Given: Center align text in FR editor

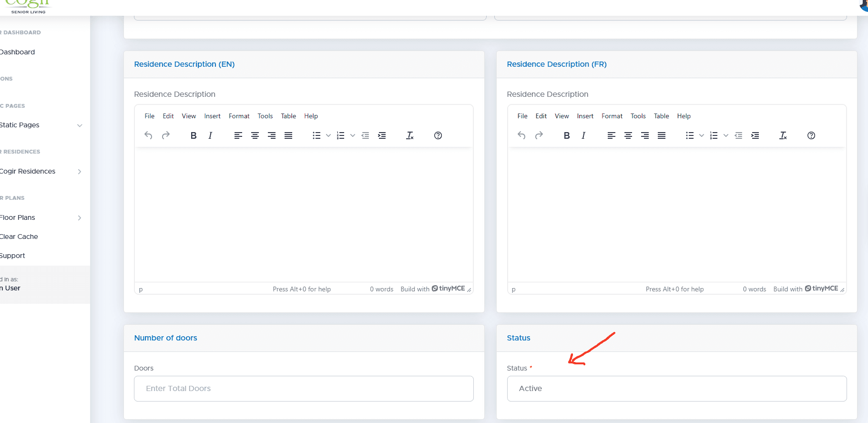Looking at the screenshot, I should tap(628, 135).
